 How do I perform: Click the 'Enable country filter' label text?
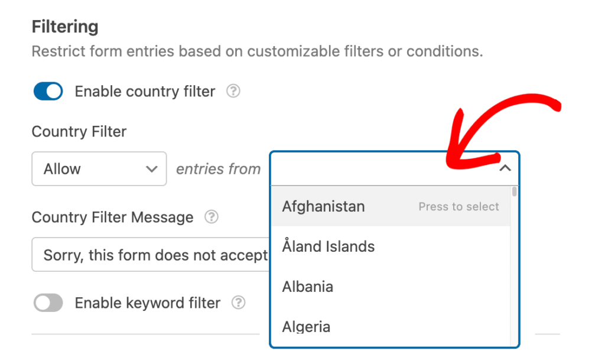(145, 92)
